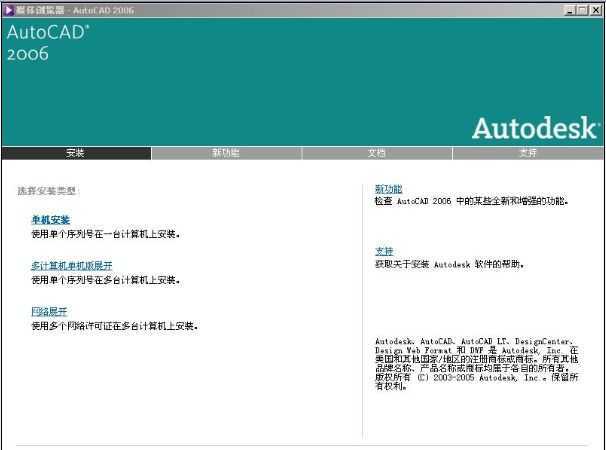This screenshot has width=606, height=450.
Task: Close the AutoCAD 2006 browser window
Action: (596, 10)
